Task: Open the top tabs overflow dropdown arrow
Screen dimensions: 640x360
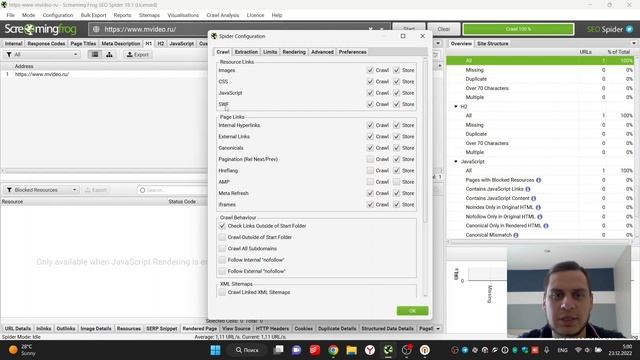Action: tap(438, 43)
